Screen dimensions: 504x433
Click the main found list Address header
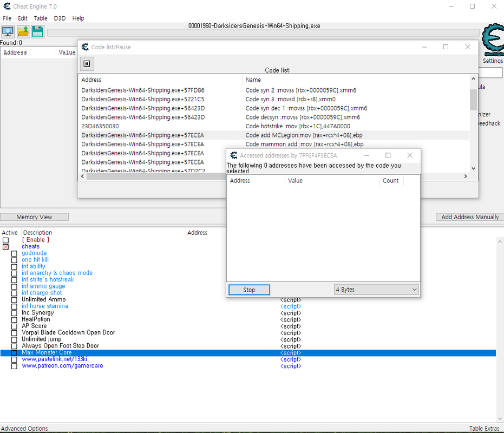point(28,53)
